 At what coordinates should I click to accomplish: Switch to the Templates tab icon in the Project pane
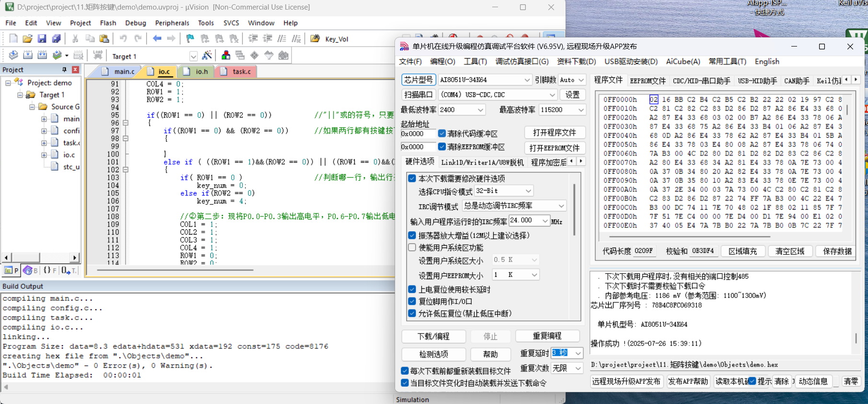(69, 271)
